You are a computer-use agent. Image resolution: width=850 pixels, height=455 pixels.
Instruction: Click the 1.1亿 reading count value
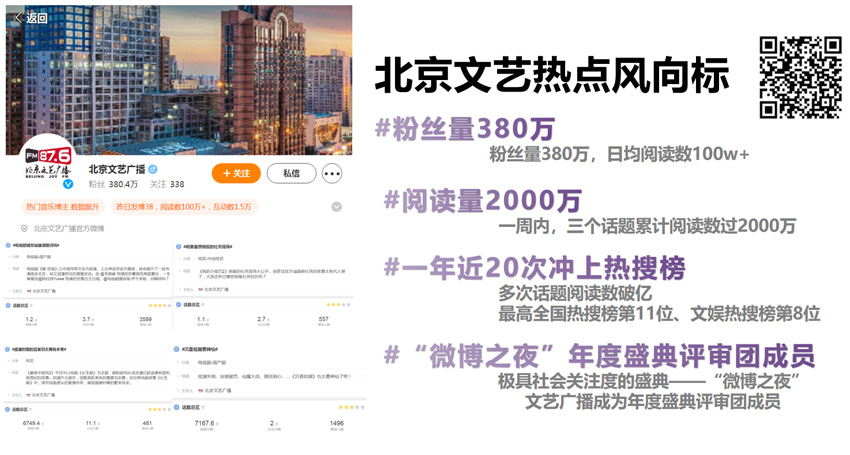203,319
